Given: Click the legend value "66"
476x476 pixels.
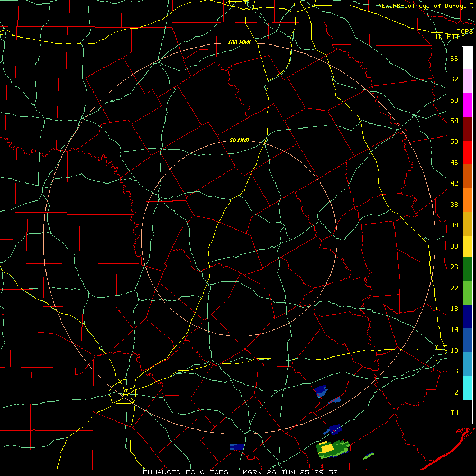Looking at the screenshot, I should click(454, 58).
